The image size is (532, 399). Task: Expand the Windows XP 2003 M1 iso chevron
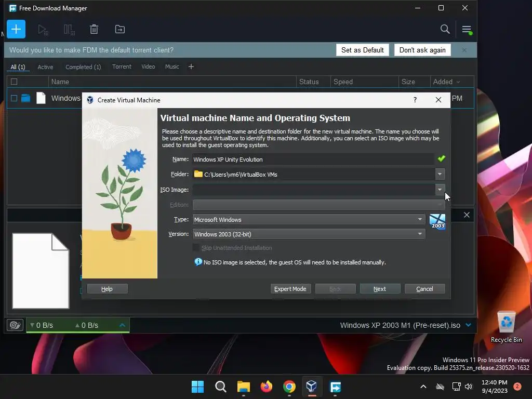[469, 325]
